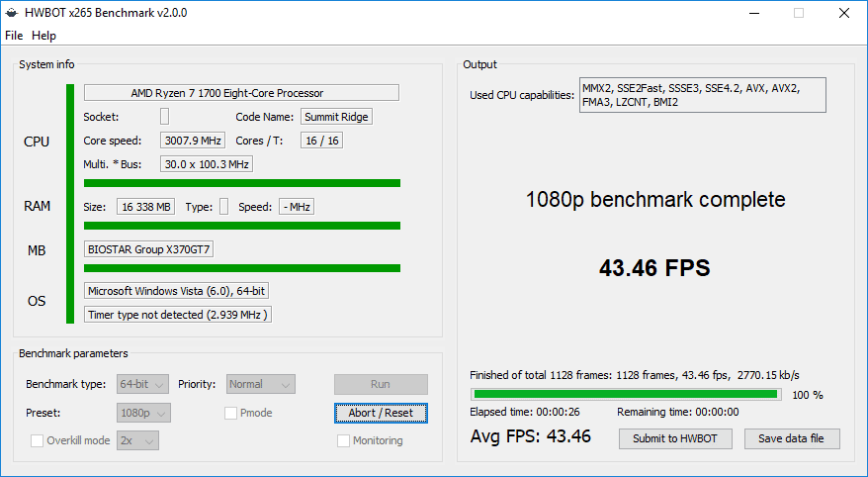
Task: Expand the Overkill 2x multiplier dropdown
Action: (x=137, y=440)
